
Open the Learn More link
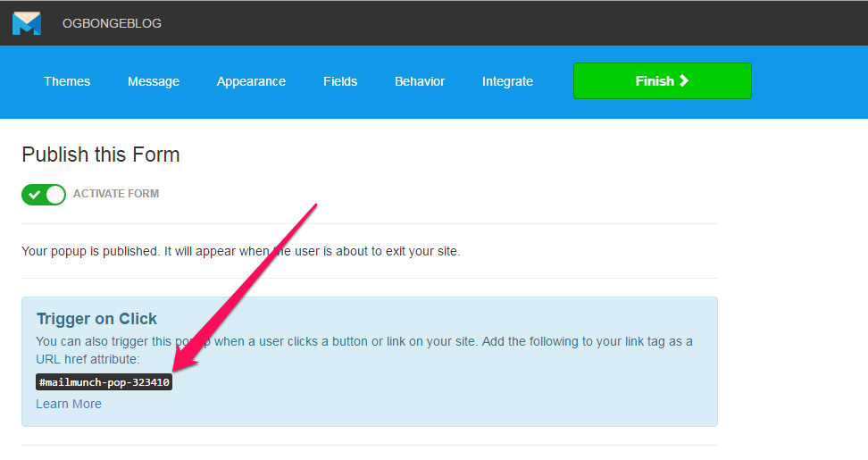pyautogui.click(x=69, y=404)
